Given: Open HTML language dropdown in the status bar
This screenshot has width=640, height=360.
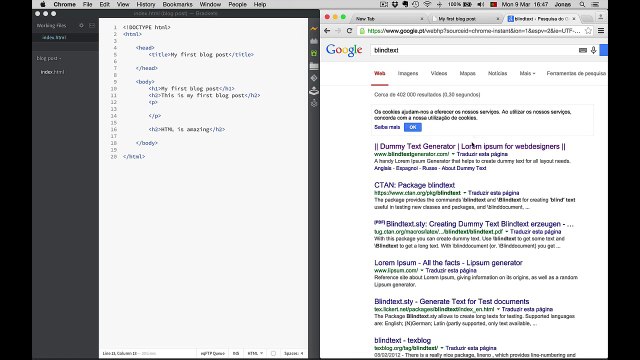Looking at the screenshot, I should point(255,353).
